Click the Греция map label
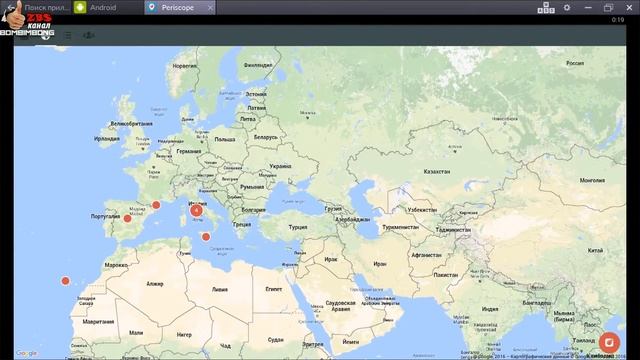The height and width of the screenshot is (360, 640). tap(242, 224)
